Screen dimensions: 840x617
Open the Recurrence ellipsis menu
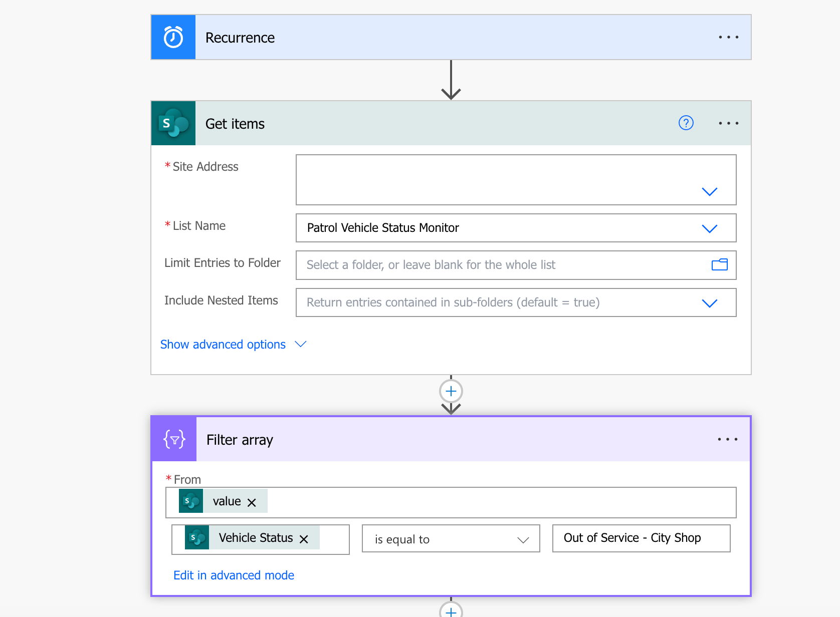click(728, 37)
